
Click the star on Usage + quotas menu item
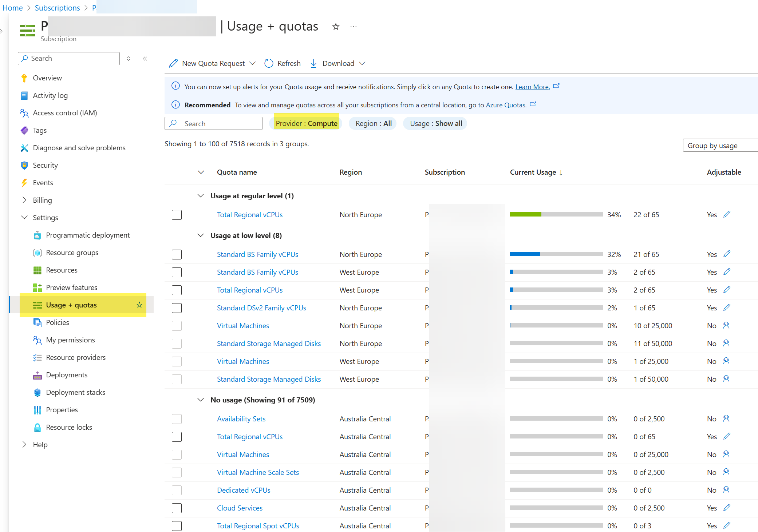139,305
